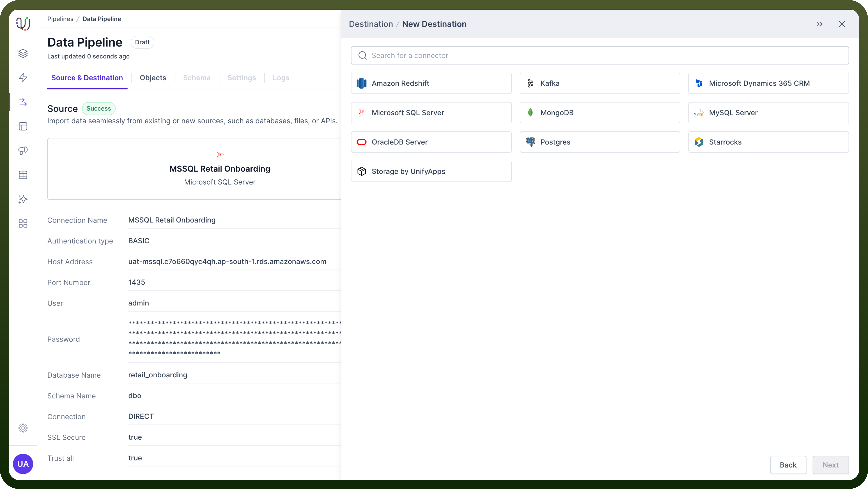Click the Success status badge

(x=99, y=109)
